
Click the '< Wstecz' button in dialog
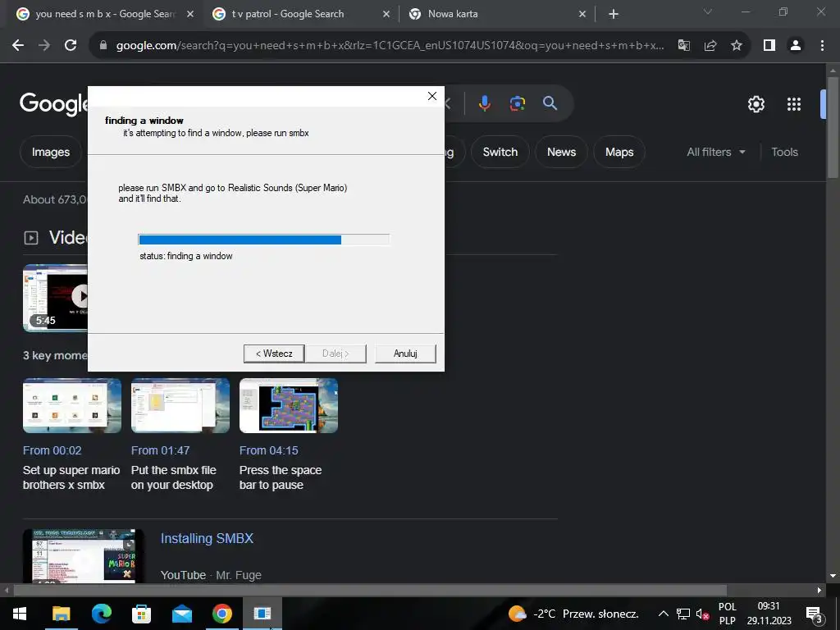coord(274,354)
